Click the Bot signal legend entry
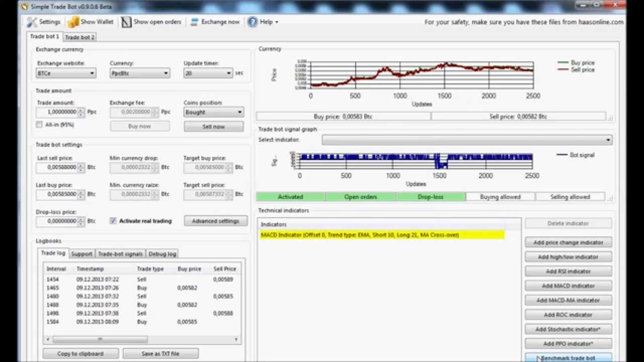Viewport: 644px width, 362px height. click(x=576, y=155)
